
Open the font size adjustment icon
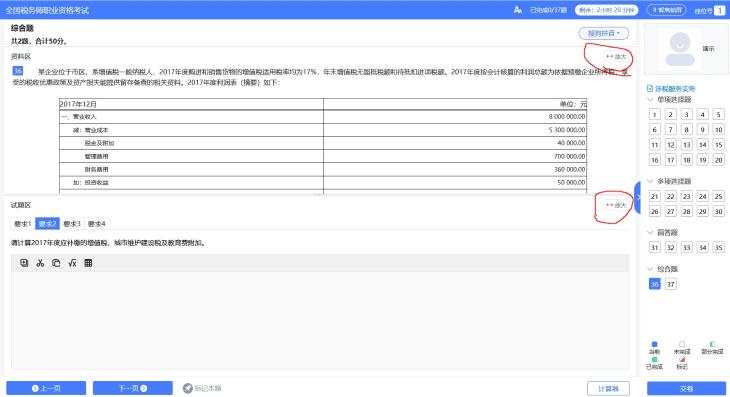[517, 10]
